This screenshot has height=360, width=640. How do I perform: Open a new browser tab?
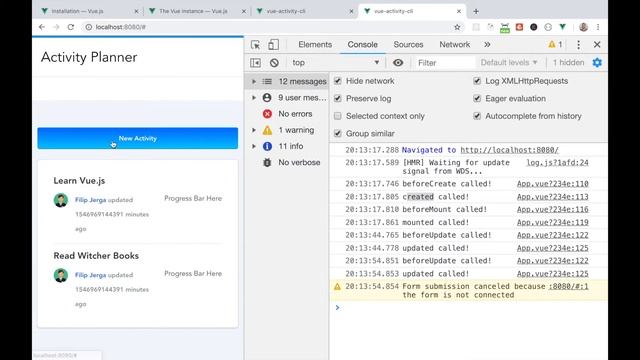coord(476,11)
